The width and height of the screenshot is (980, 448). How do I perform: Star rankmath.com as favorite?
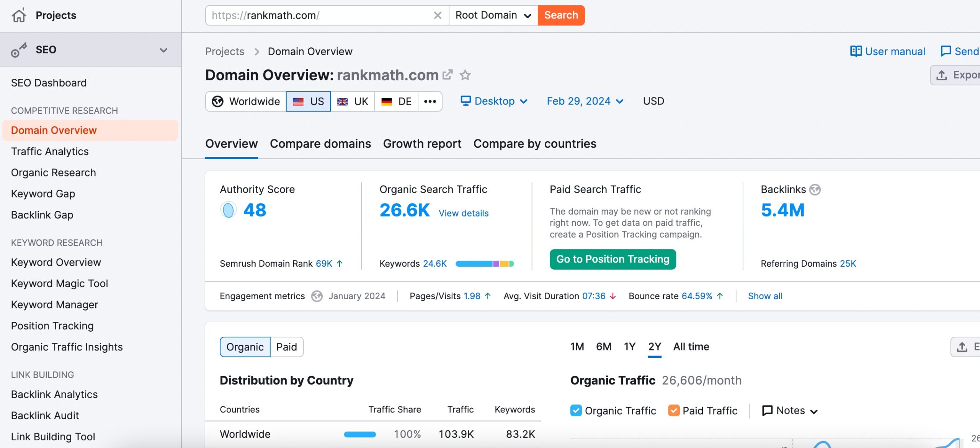click(x=465, y=75)
